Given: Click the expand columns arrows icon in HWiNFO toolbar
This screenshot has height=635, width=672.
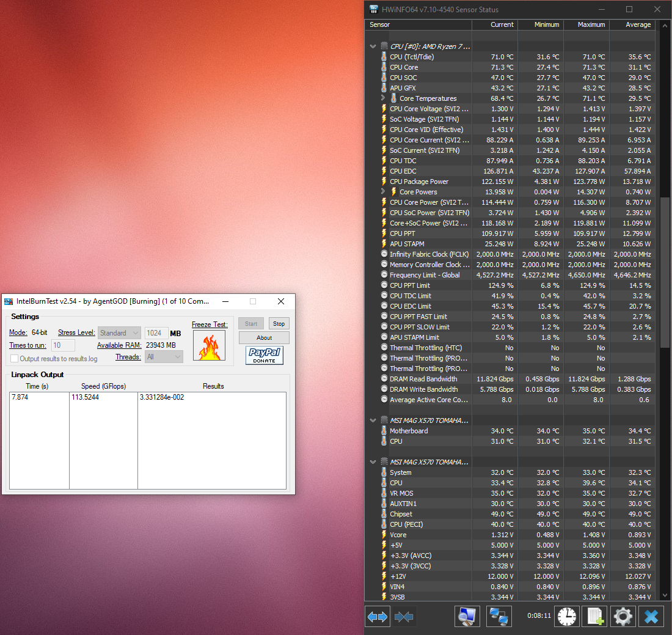Looking at the screenshot, I should pyautogui.click(x=378, y=617).
